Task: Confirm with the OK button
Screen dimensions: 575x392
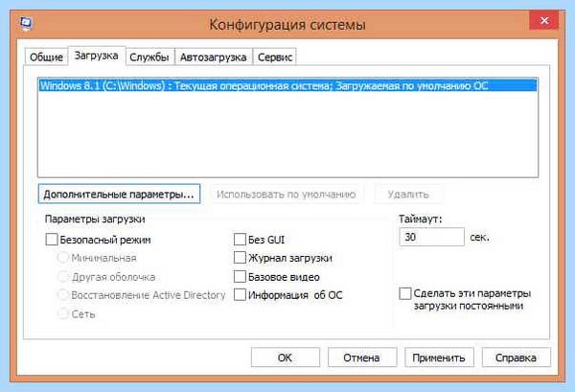Action: [x=286, y=357]
